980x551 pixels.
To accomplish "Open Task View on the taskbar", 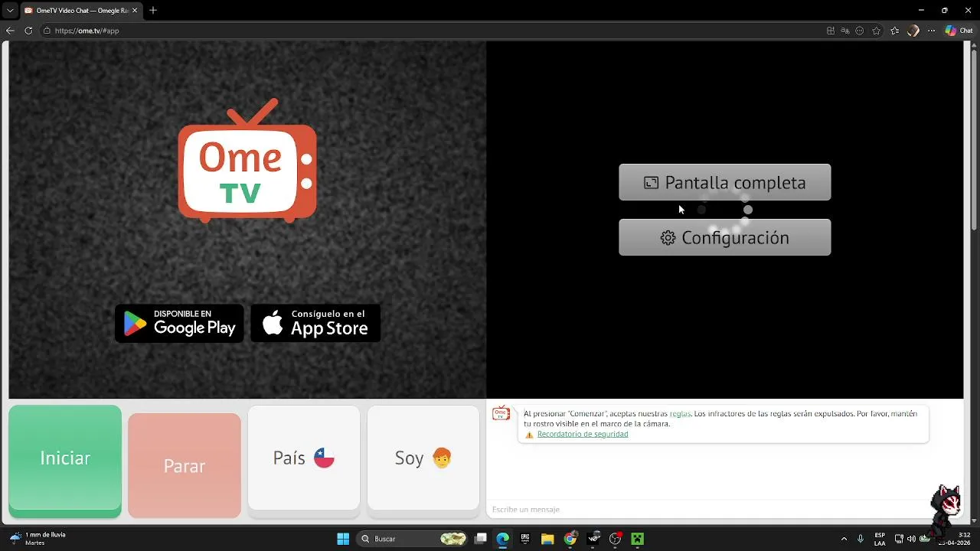I will 481,539.
